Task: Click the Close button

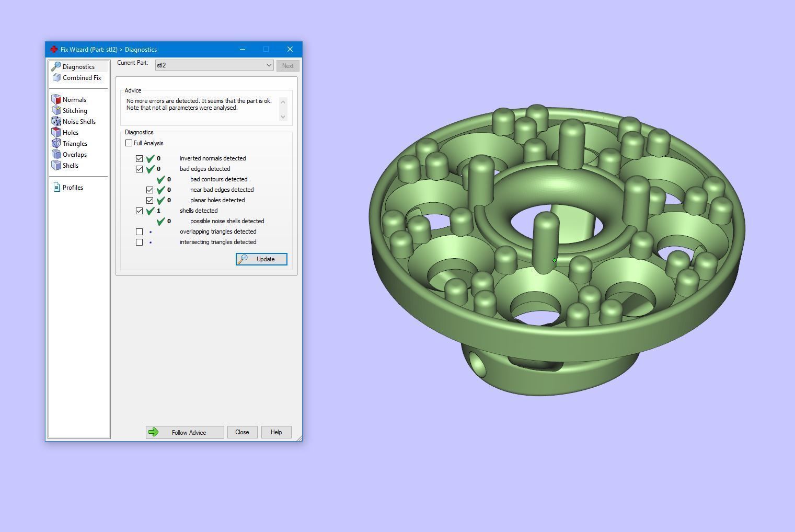Action: point(242,432)
